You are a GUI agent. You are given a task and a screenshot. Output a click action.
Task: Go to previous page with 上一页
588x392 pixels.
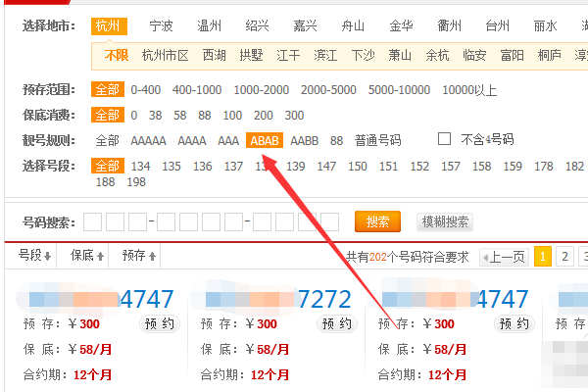tap(503, 257)
